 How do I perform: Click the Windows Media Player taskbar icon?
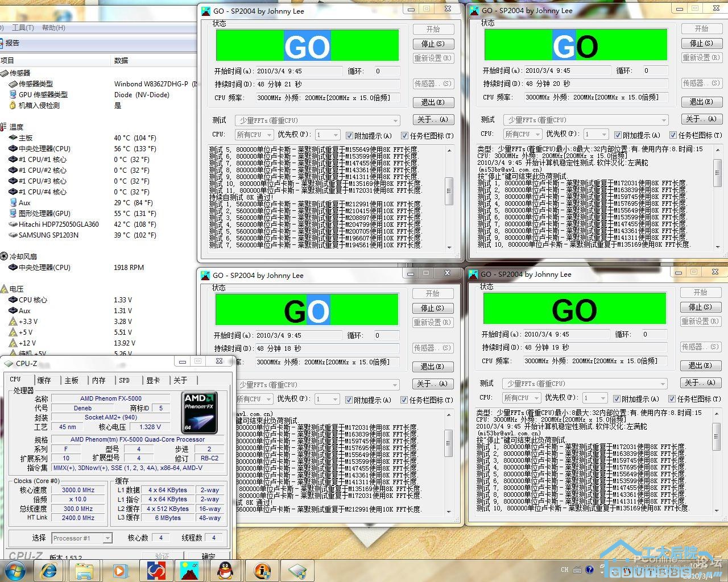pyautogui.click(x=119, y=571)
